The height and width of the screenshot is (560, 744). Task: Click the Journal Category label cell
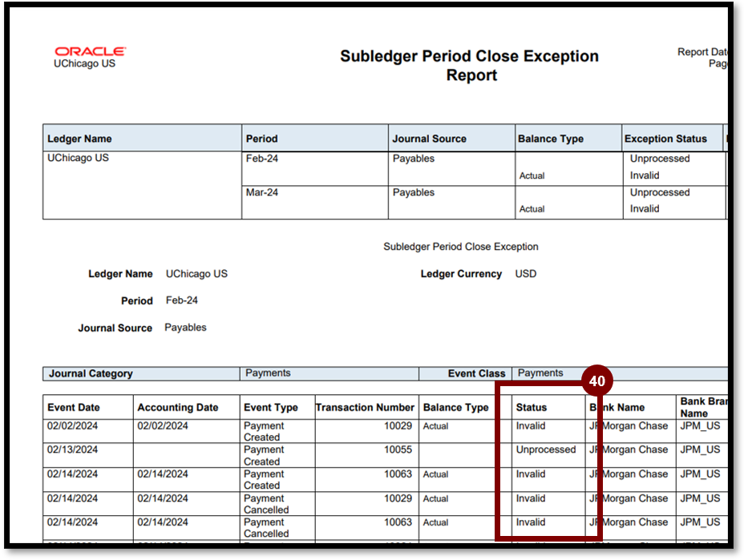tap(91, 373)
